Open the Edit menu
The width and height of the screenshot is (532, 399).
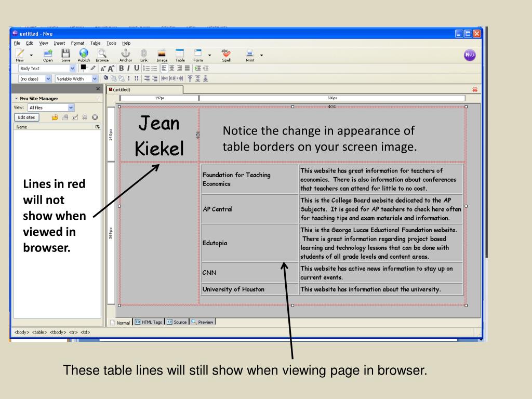(30, 43)
